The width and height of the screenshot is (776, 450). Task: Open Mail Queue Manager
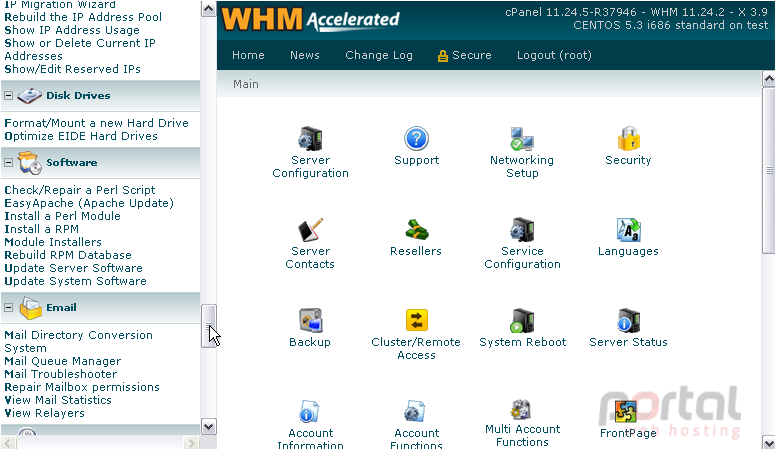(x=62, y=361)
